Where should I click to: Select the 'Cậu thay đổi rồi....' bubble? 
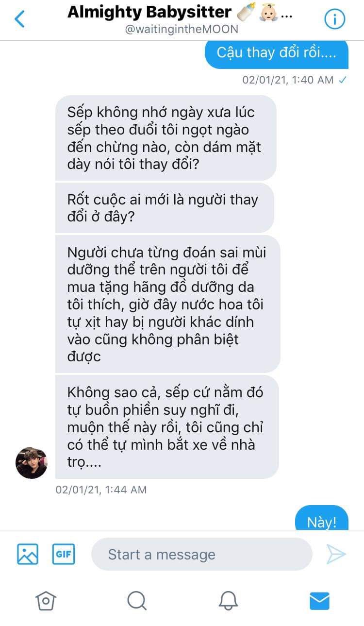click(x=277, y=53)
